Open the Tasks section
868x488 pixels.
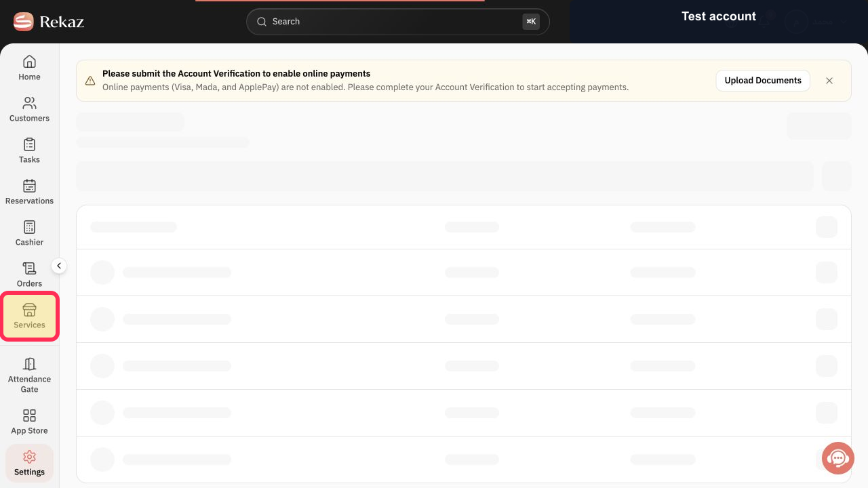[29, 150]
